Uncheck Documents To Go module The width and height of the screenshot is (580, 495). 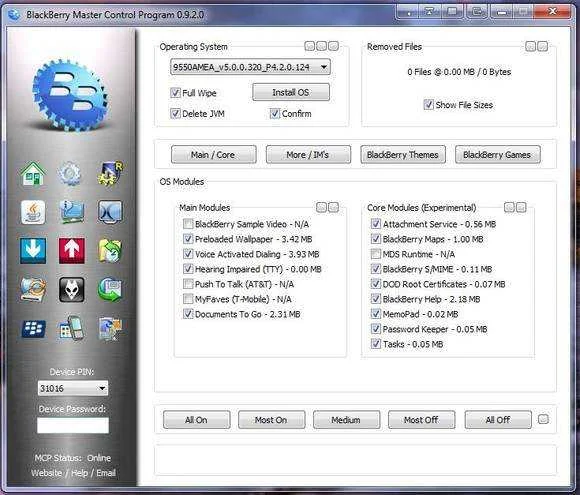(x=188, y=314)
